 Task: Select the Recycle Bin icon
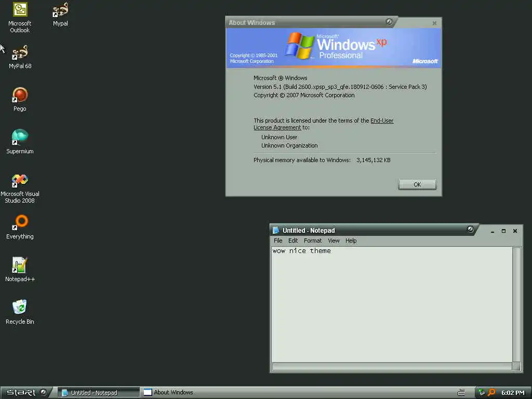click(20, 312)
